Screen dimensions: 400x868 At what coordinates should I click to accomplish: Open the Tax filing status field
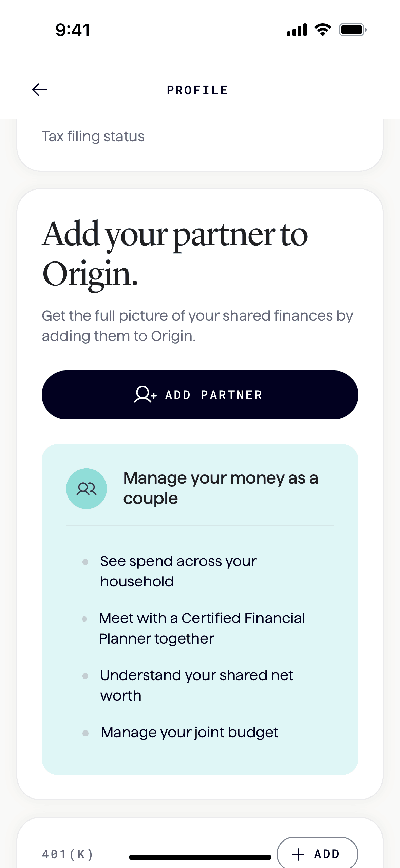pos(93,137)
